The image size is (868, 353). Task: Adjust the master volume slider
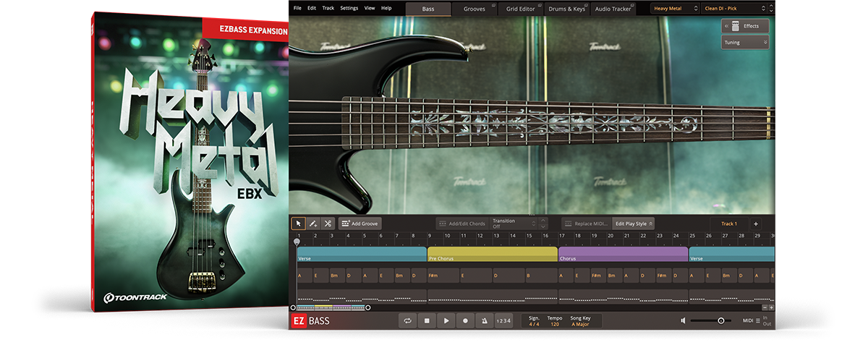(720, 320)
